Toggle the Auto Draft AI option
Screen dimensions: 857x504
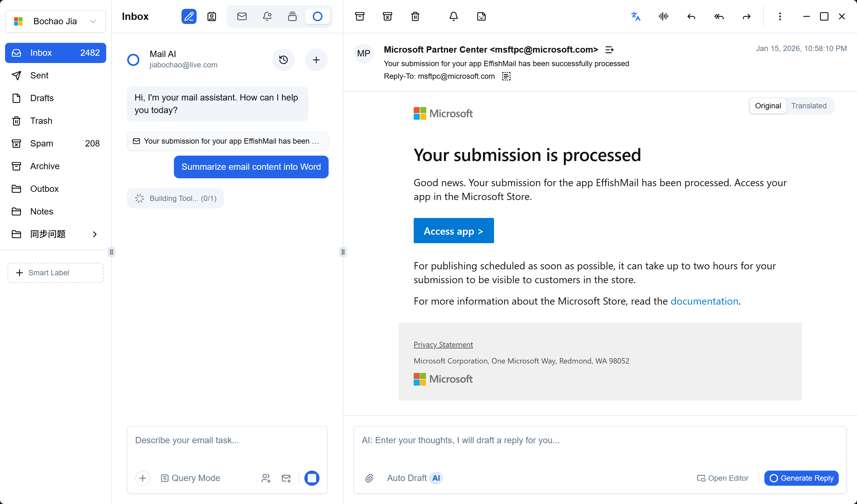(x=414, y=478)
